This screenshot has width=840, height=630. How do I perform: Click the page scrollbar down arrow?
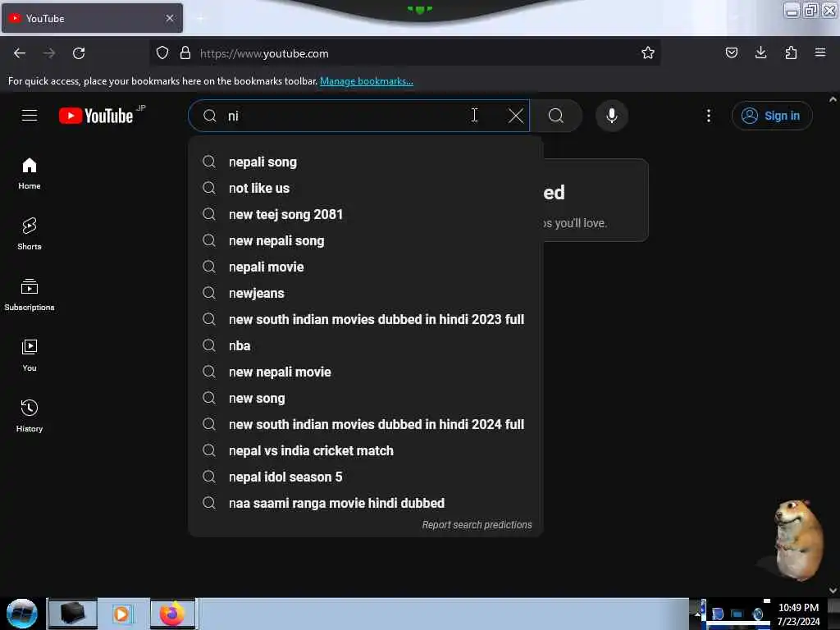coord(833,591)
